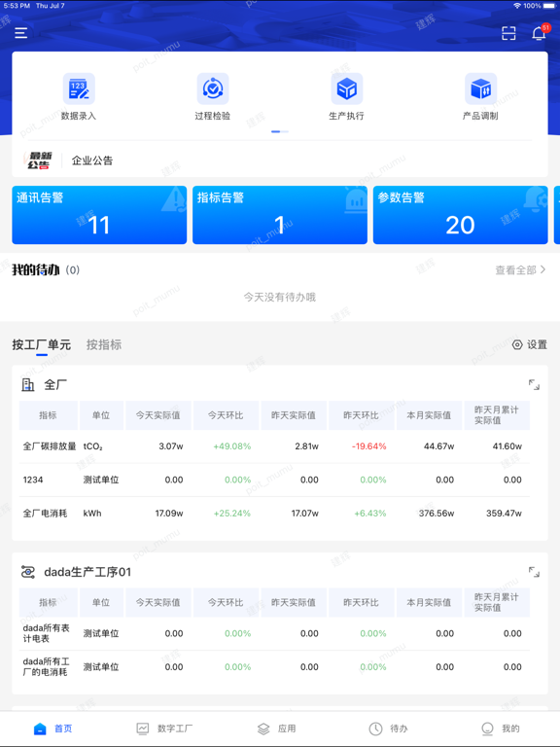Switch to 我的 profile tab
Image resolution: width=560 pixels, height=747 pixels.
(x=501, y=729)
